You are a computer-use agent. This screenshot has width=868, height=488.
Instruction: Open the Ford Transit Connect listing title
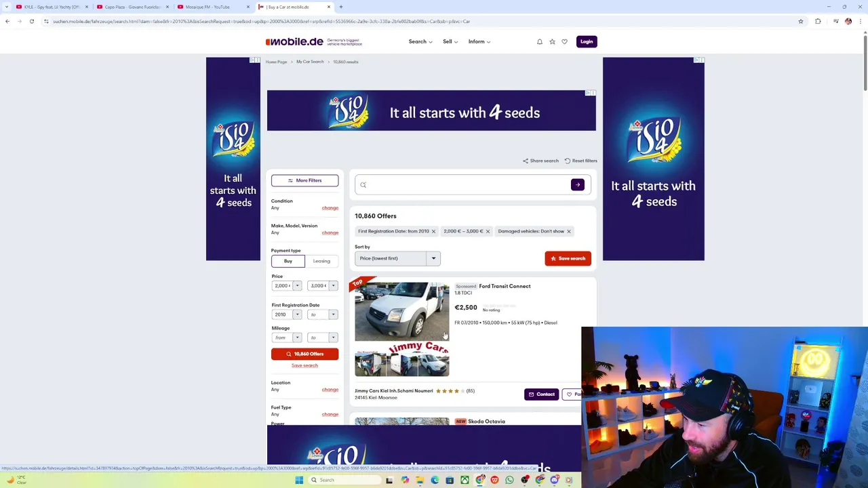click(x=505, y=286)
